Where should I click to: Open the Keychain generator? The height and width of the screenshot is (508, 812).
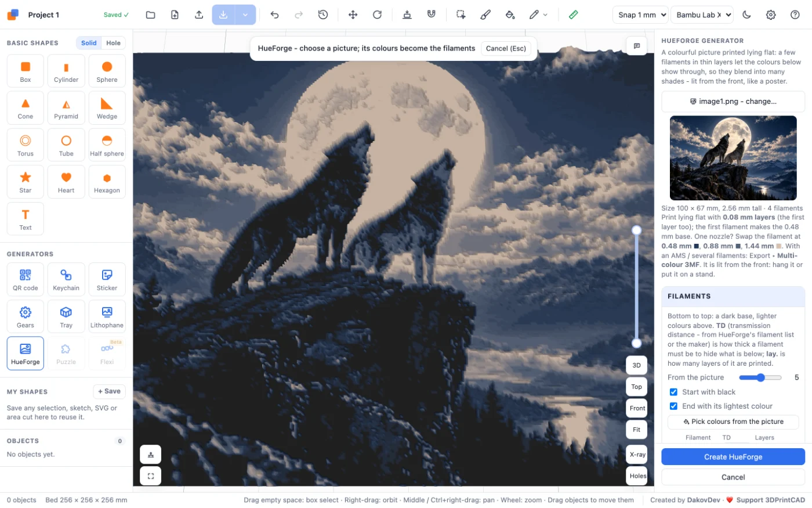tap(66, 279)
